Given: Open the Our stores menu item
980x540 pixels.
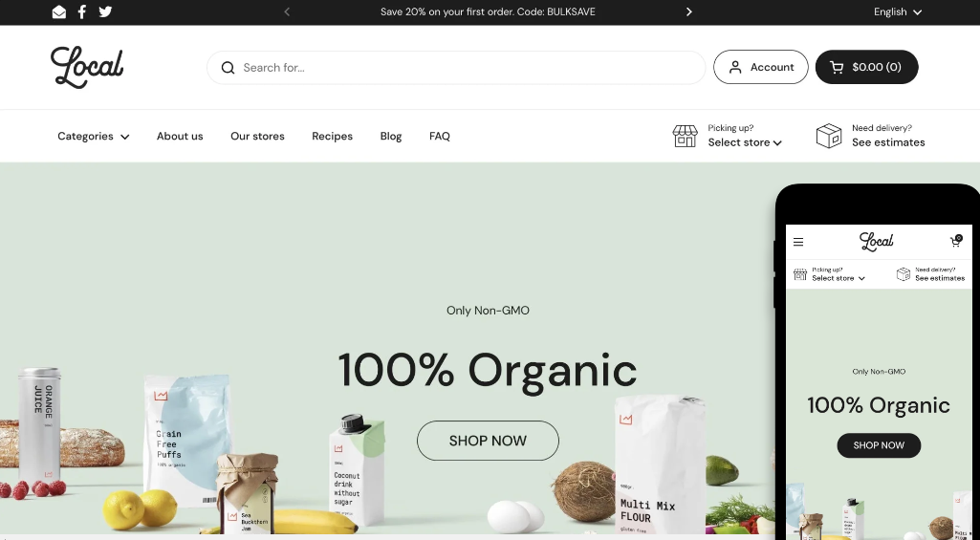Looking at the screenshot, I should pyautogui.click(x=257, y=137).
